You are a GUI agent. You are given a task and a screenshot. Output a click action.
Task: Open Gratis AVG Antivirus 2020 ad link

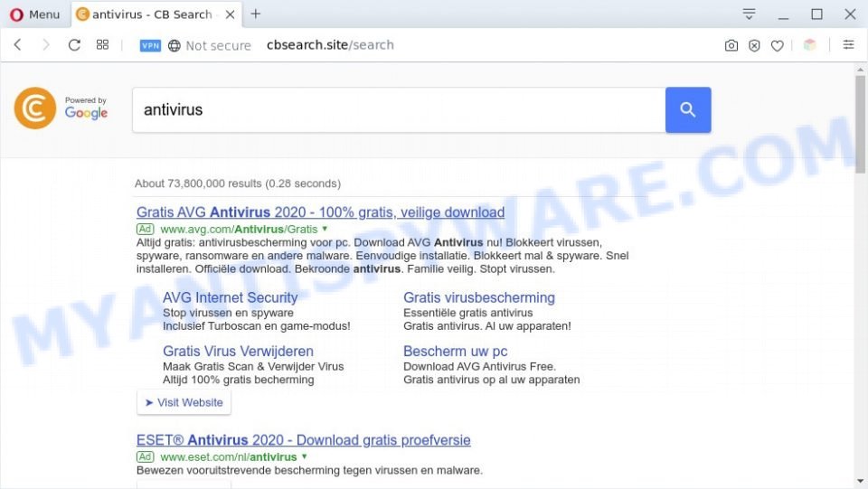tap(320, 212)
